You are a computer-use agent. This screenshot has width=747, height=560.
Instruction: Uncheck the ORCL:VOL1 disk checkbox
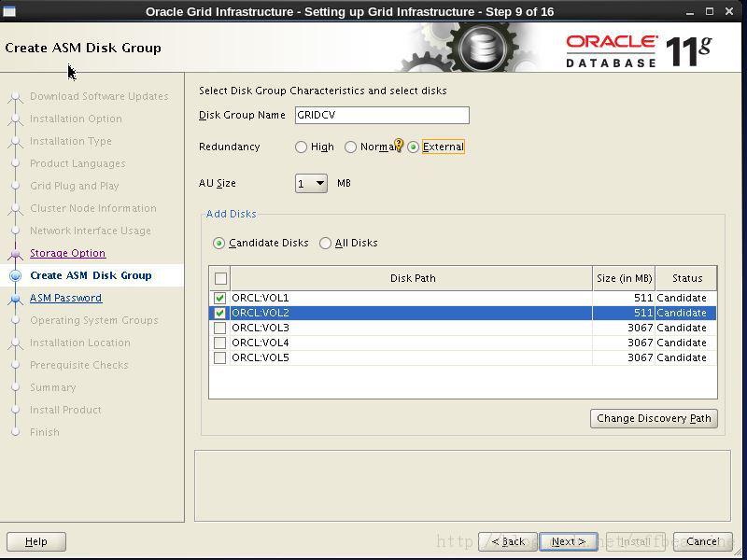click(x=219, y=298)
